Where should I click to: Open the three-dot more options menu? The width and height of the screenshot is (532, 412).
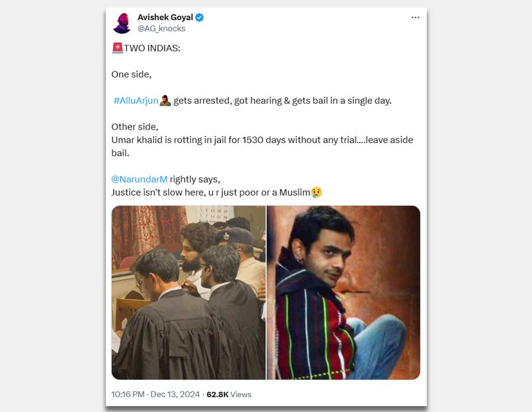tap(416, 17)
